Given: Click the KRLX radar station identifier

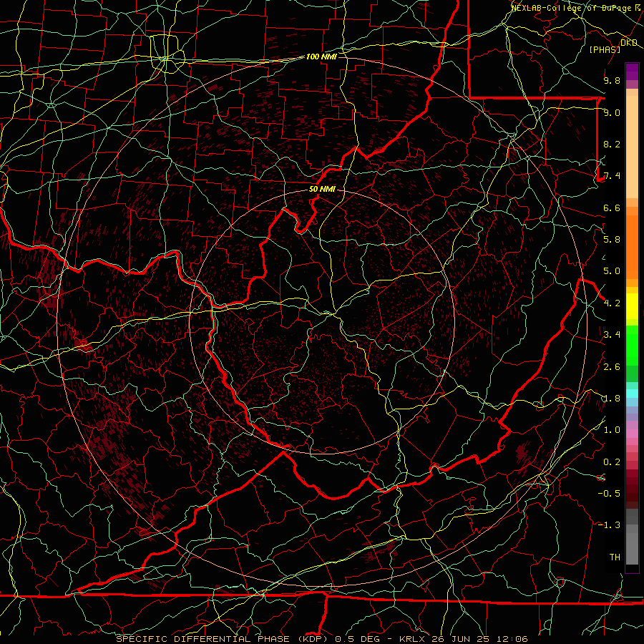Looking at the screenshot, I should (413, 639).
